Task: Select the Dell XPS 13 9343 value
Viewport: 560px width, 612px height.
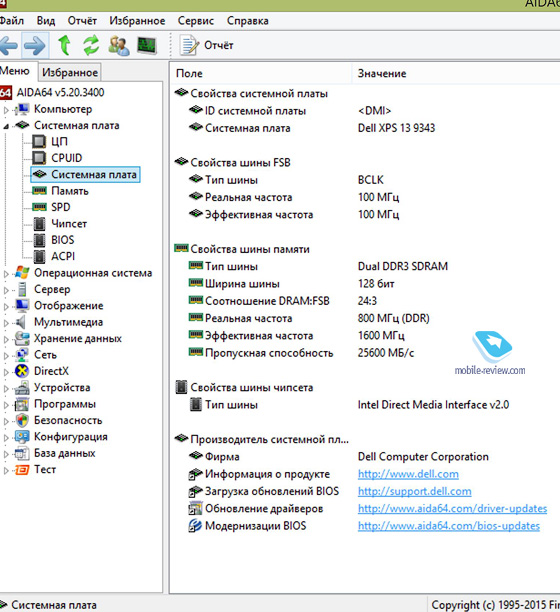Action: click(396, 128)
